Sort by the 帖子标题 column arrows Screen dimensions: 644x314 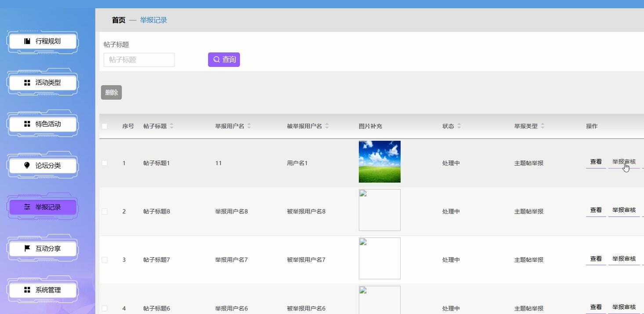(x=171, y=126)
